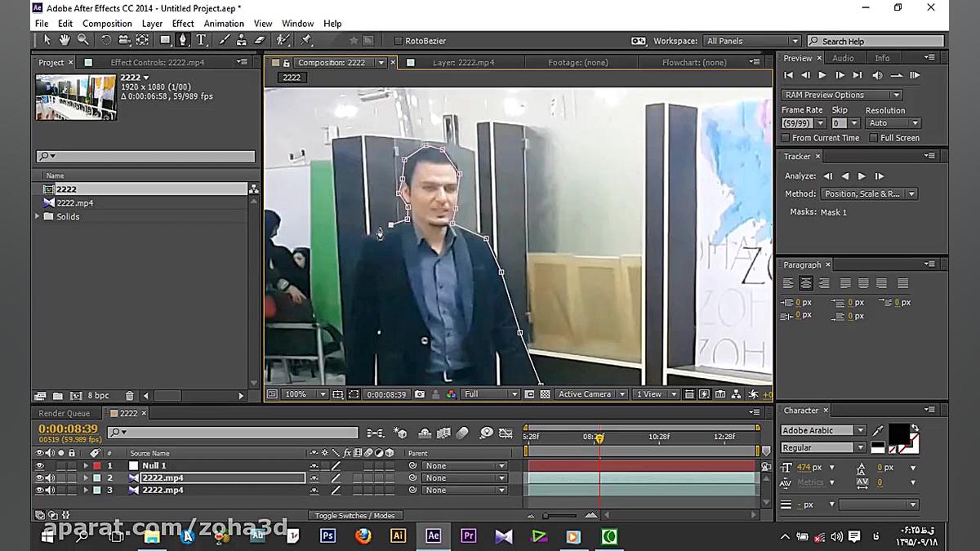Enable the RotoBezier checkbox
Image resolution: width=980 pixels, height=551 pixels.
(x=399, y=41)
